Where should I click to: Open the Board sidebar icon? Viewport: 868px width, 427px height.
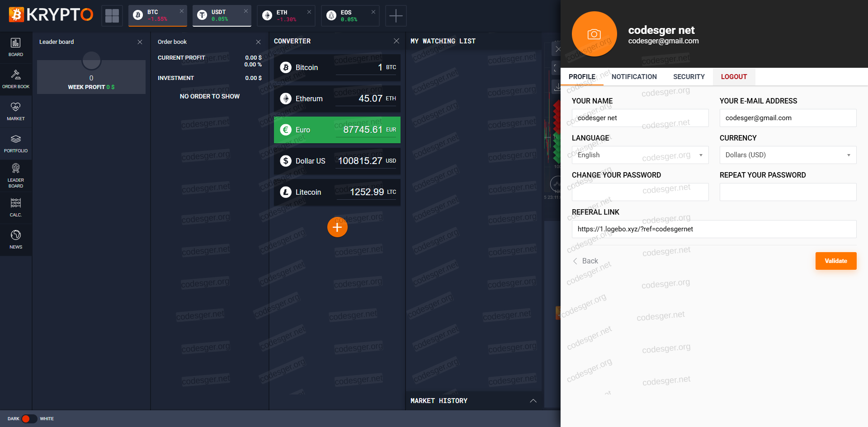click(x=16, y=43)
